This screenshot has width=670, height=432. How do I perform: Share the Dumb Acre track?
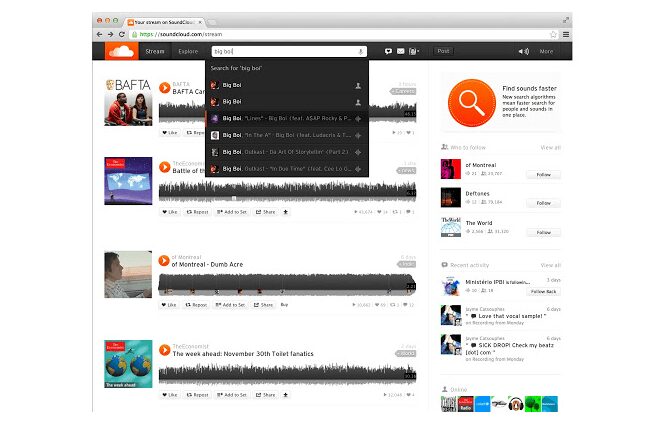(264, 305)
